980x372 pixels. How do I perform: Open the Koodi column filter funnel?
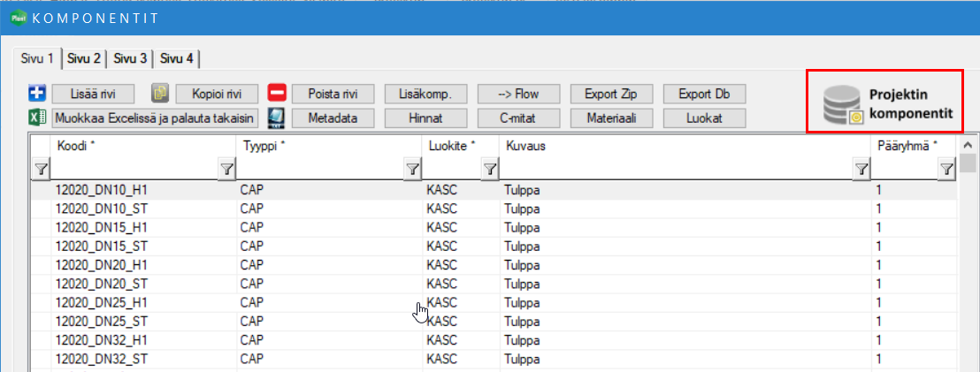tap(227, 169)
